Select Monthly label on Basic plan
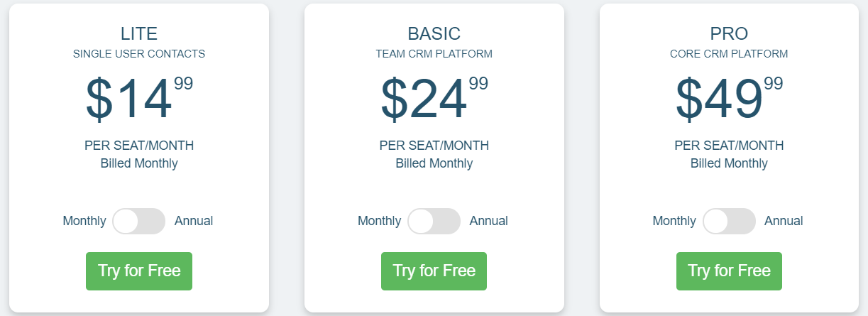This screenshot has height=316, width=868. point(380,221)
